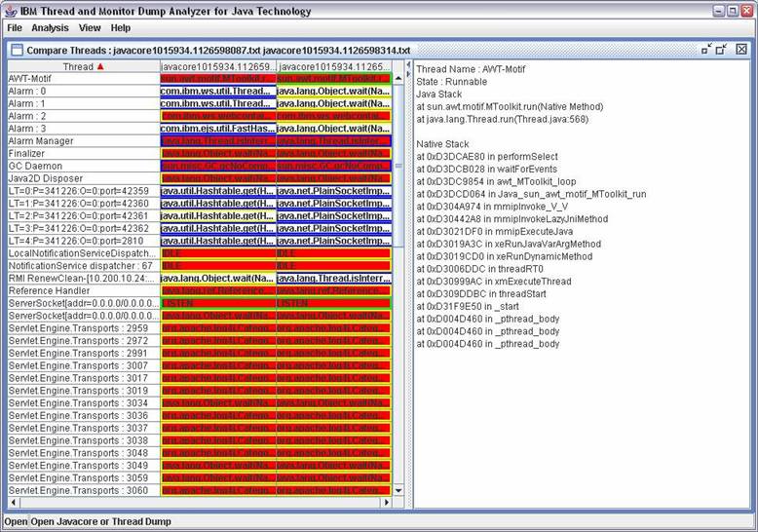Open the File menu
758x532 pixels.
[15, 28]
